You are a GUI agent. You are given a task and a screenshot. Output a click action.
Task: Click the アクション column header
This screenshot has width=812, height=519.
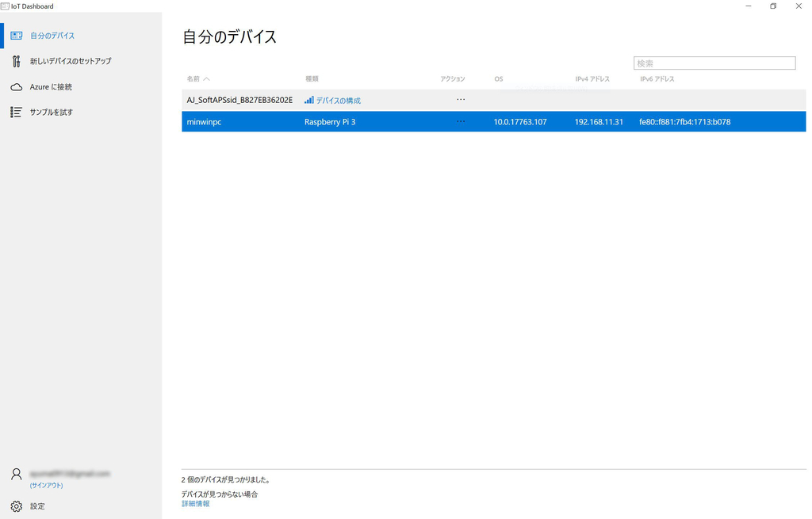pyautogui.click(x=453, y=78)
